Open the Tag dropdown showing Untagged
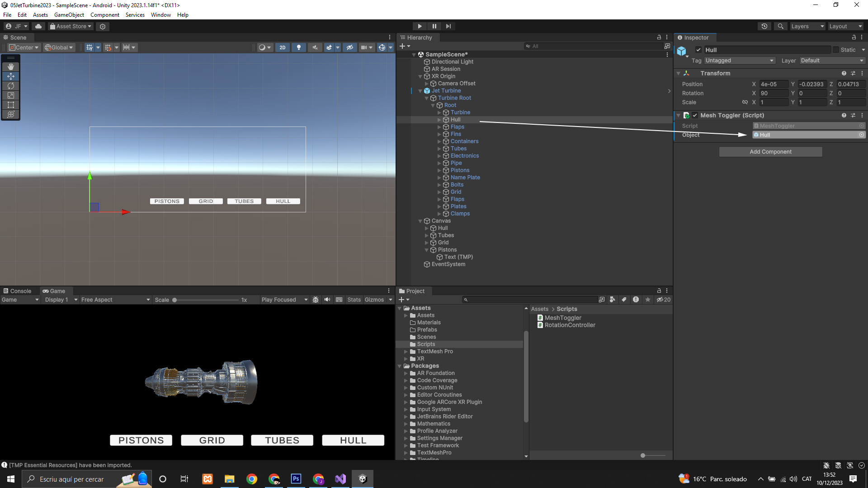Viewport: 868px width, 488px height. tap(739, 61)
